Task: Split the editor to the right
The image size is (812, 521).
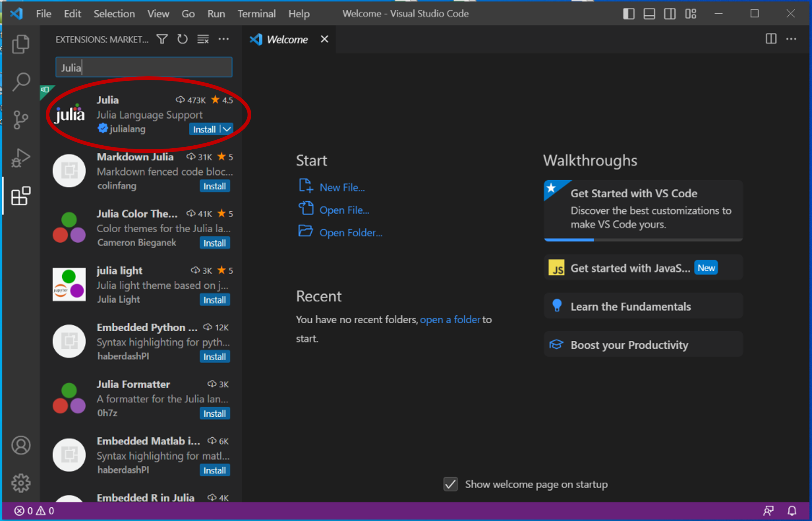Action: pyautogui.click(x=771, y=39)
